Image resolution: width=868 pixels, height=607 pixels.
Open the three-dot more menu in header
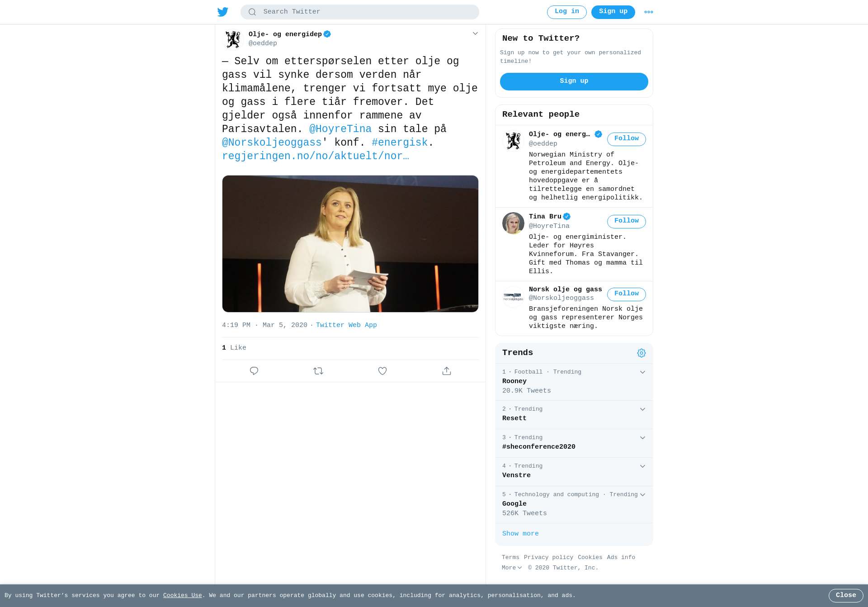tap(649, 12)
